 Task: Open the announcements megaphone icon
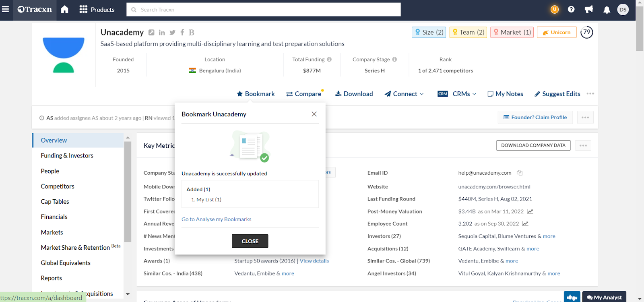pos(589,9)
